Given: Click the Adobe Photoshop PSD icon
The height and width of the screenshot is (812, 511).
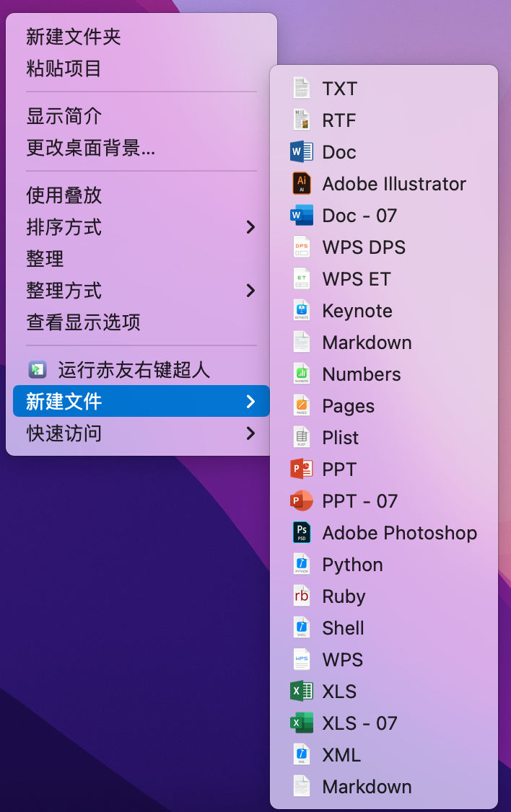Looking at the screenshot, I should pos(302,533).
